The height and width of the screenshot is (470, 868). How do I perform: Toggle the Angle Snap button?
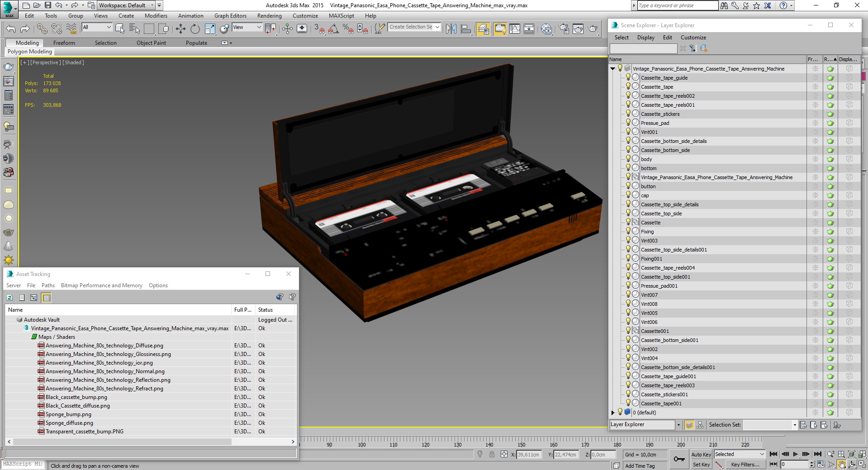click(334, 29)
